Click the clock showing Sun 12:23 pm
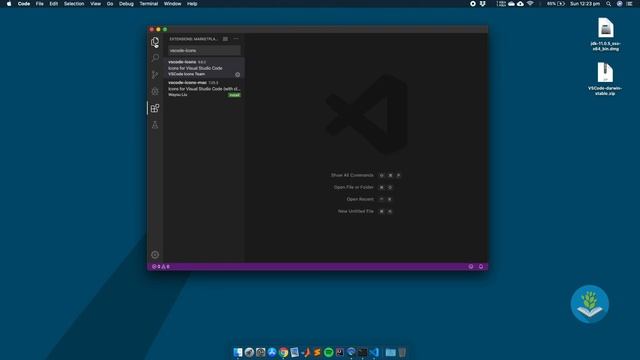Screen dimensions: 640x360 [x=585, y=4]
